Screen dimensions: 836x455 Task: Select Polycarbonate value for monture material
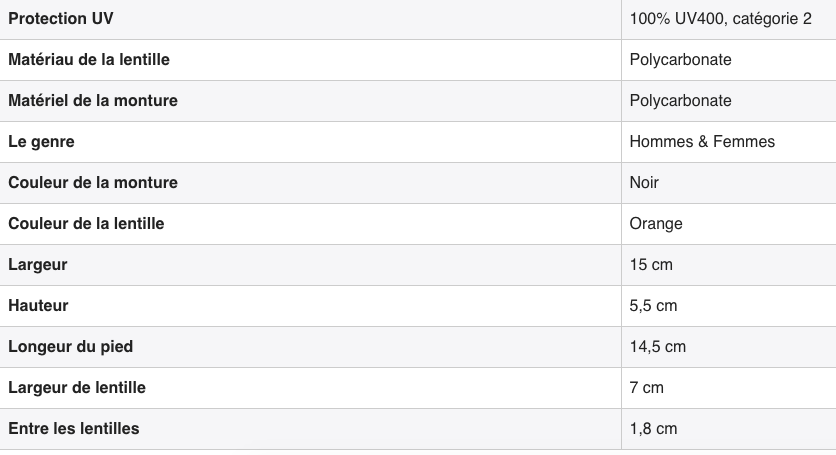coord(680,101)
